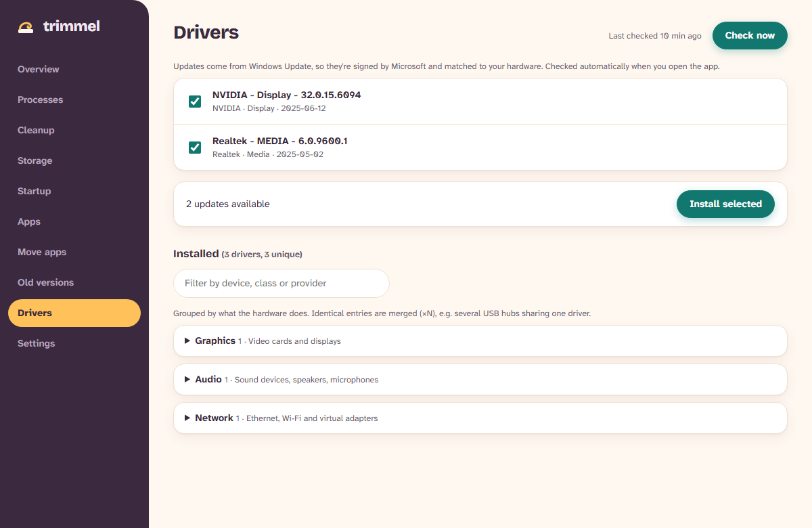Expand the Network driver group arrow
Viewport: 812px width, 528px height.
pos(187,418)
